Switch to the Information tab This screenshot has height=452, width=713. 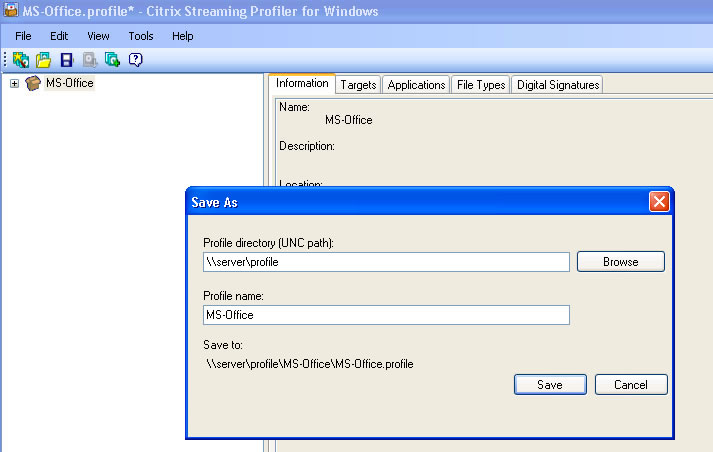[302, 83]
